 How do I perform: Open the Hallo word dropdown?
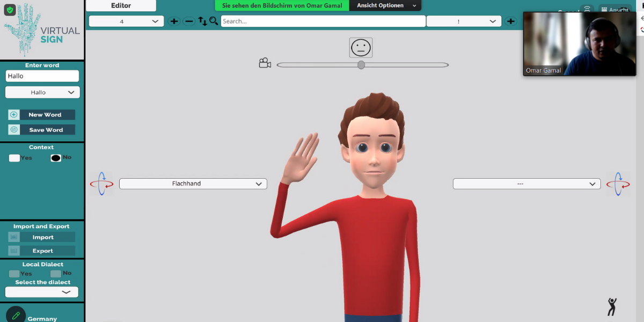[x=42, y=92]
